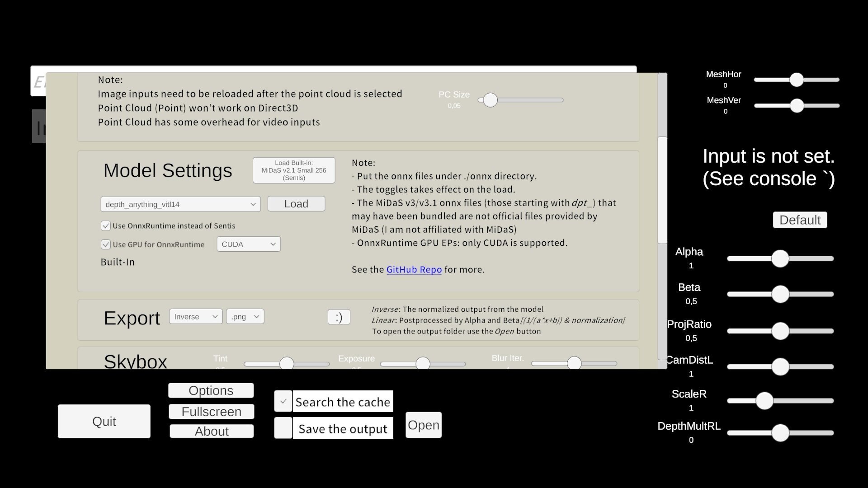The image size is (868, 488).
Task: Open the Inverse export type dropdown
Action: point(196,317)
